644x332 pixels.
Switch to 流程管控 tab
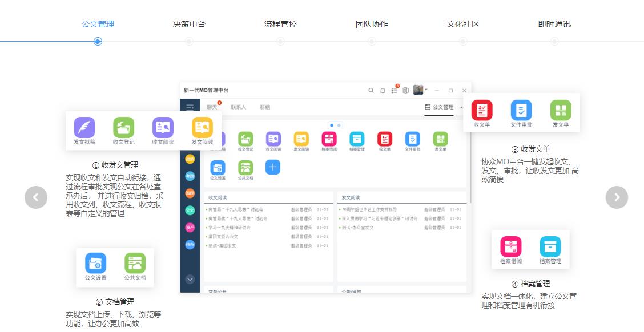coord(280,25)
